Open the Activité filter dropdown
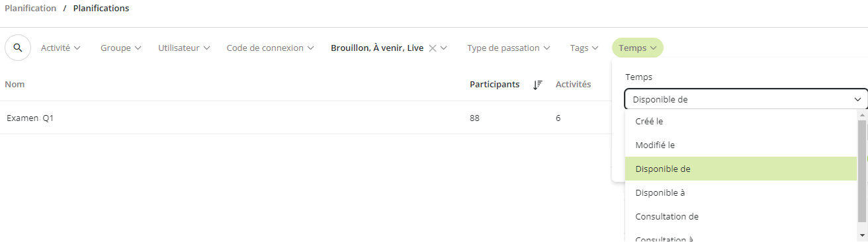 (x=61, y=48)
